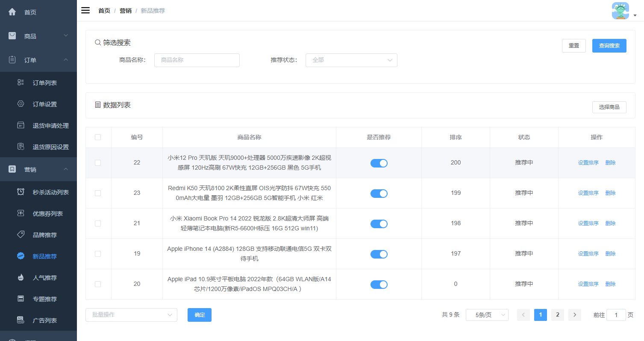Check the checkbox for row 21

tap(98, 223)
